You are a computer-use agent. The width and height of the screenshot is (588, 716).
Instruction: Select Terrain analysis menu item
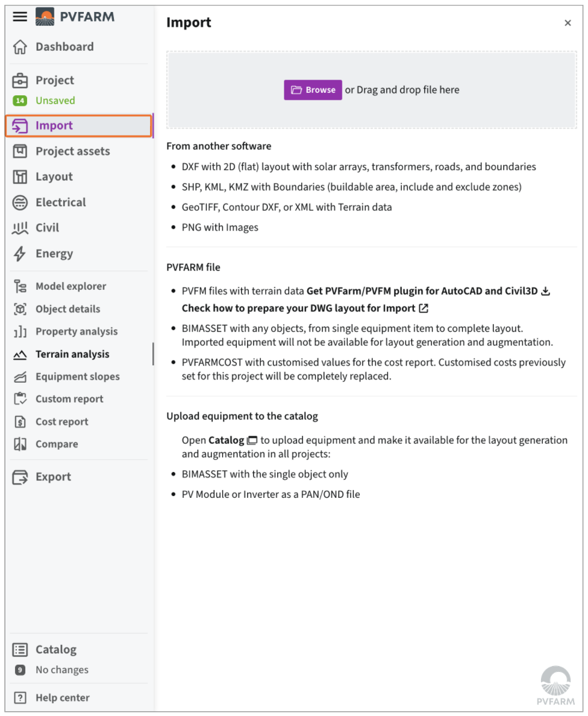tap(72, 354)
